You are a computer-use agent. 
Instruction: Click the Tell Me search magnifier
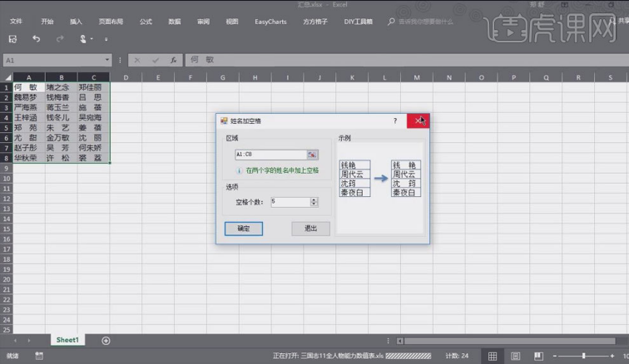[x=391, y=22]
